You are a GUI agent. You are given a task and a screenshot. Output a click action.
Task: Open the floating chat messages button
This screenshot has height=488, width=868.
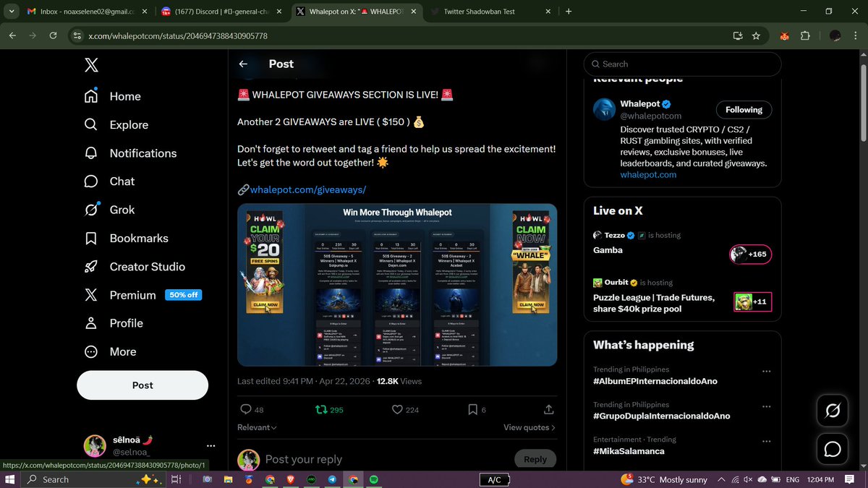tap(833, 449)
